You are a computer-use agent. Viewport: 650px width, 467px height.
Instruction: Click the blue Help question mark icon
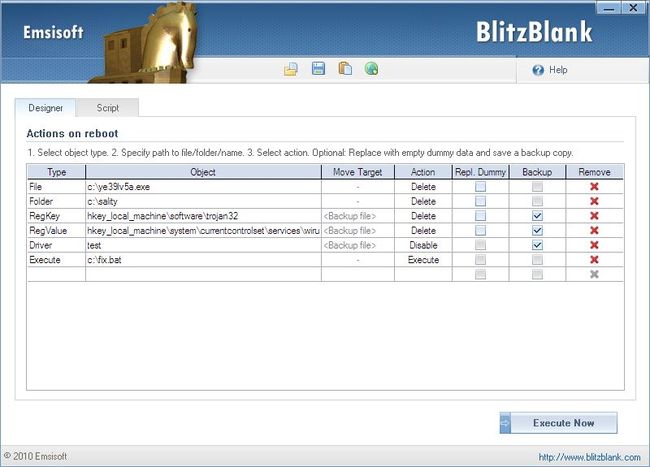538,70
